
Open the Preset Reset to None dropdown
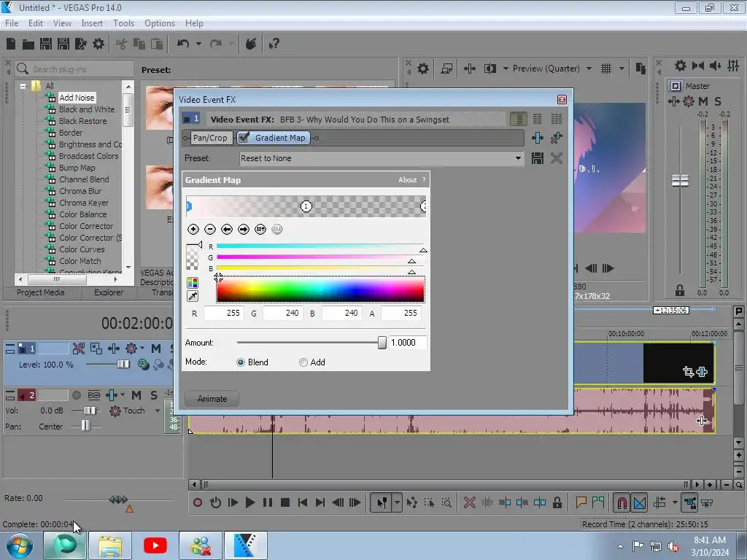pos(518,158)
